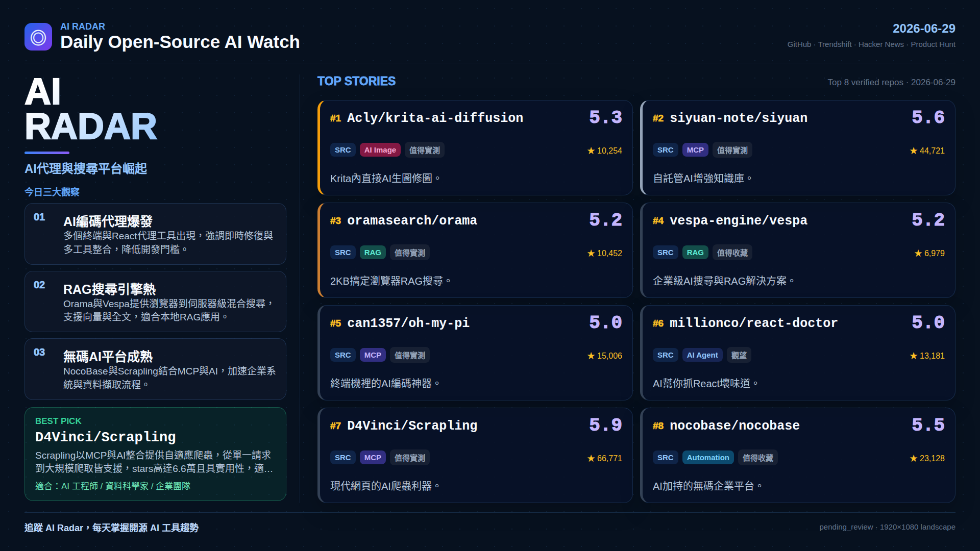Viewport: 980px width, 551px height.
Task: Click the AI Image tag on krita card
Action: (x=380, y=150)
